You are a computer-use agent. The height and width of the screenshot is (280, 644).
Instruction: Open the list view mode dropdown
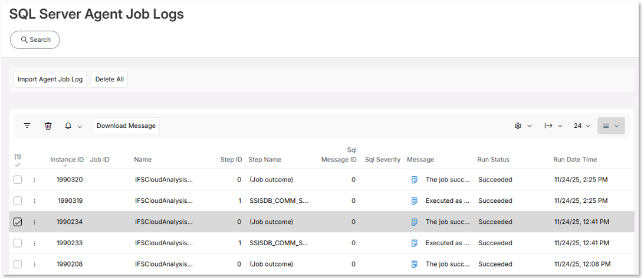pyautogui.click(x=611, y=126)
